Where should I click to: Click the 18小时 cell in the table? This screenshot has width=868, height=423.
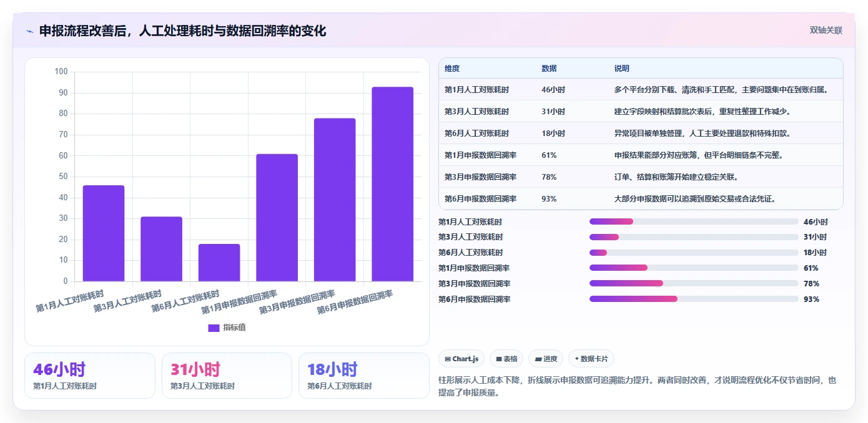(553, 134)
